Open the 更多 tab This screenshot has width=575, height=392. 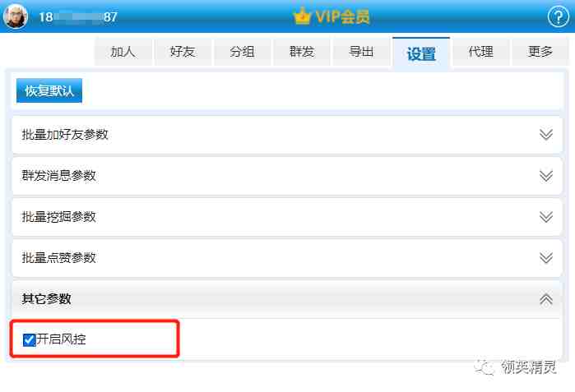pos(540,52)
